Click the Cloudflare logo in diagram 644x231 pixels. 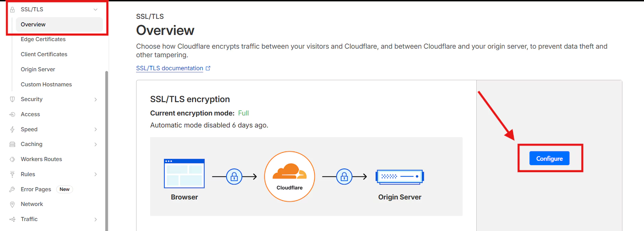[289, 176]
